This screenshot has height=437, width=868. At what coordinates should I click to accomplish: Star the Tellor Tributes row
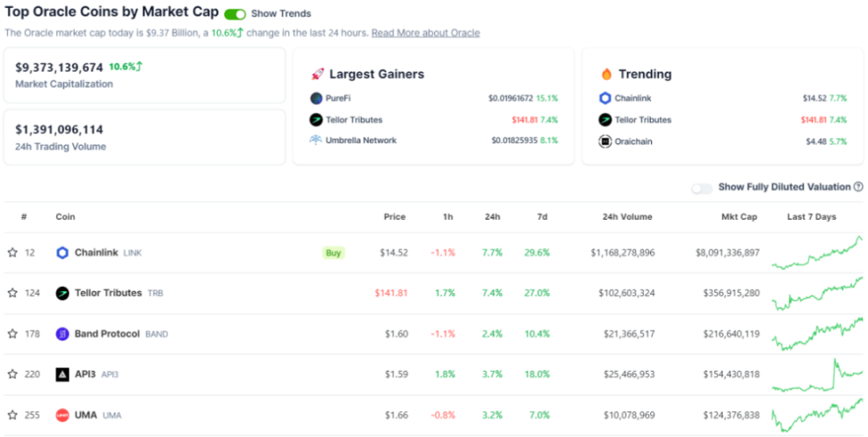[13, 293]
